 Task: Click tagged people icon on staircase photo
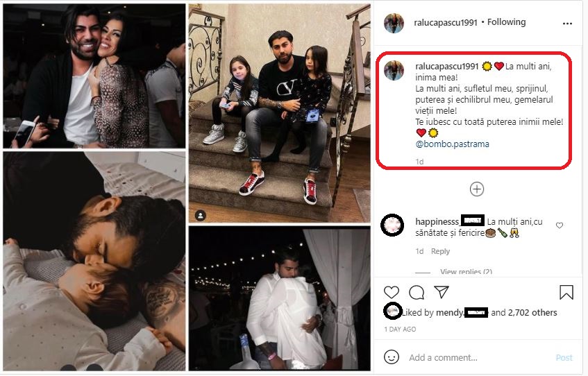(x=201, y=215)
